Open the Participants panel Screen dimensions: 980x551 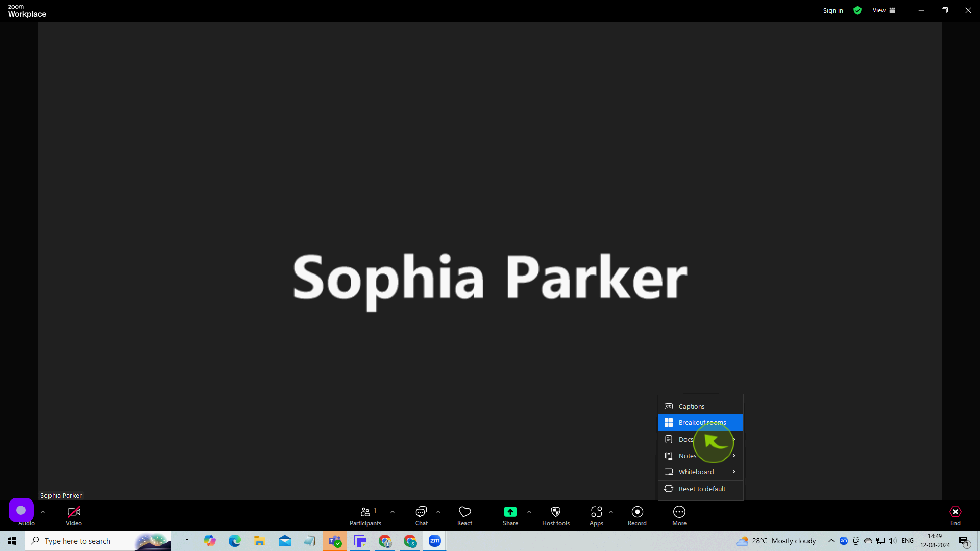click(x=365, y=516)
